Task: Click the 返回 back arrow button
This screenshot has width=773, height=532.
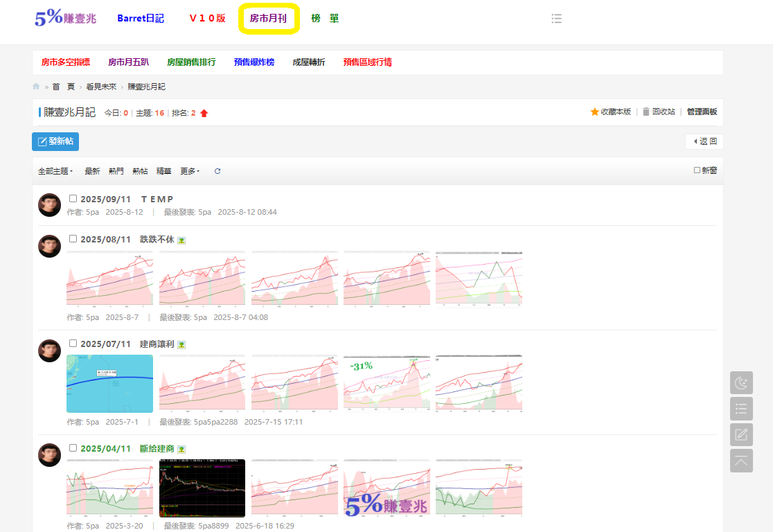Action: 704,141
